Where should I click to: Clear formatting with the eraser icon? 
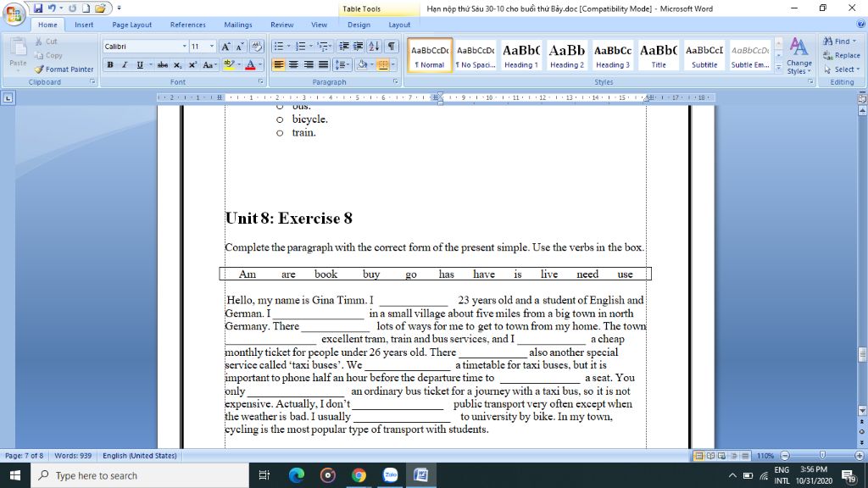click(257, 47)
